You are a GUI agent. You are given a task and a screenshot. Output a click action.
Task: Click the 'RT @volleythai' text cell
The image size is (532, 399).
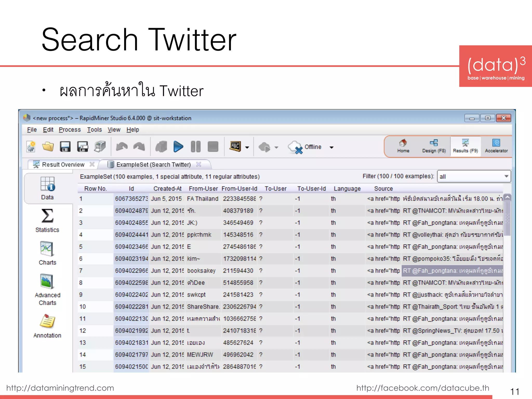452,235
